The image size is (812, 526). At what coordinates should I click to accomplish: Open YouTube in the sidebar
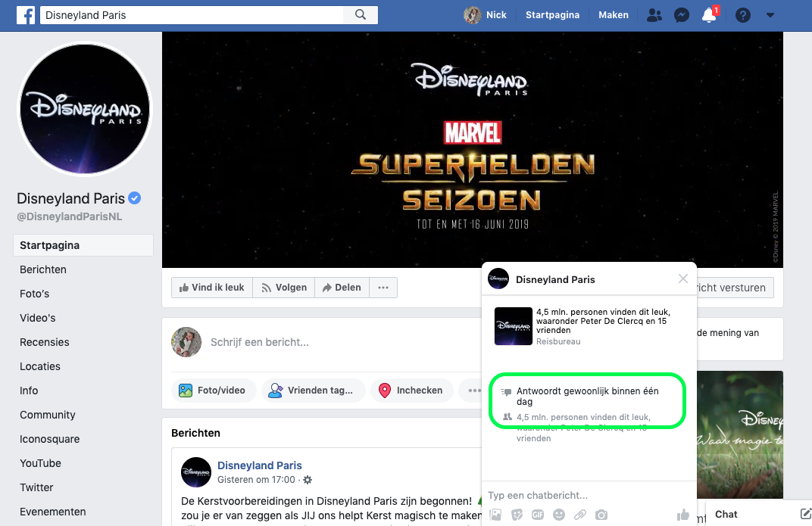tap(40, 463)
